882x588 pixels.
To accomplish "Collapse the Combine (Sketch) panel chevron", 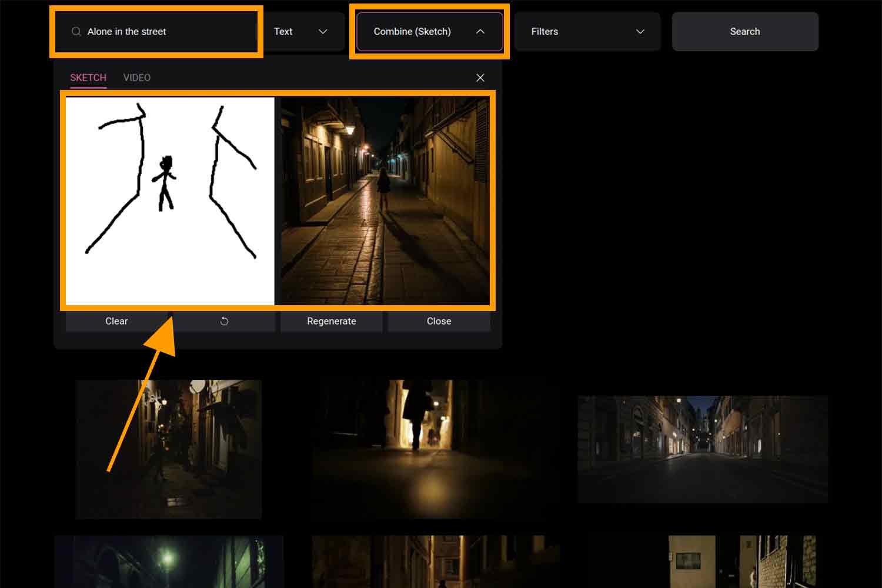I will point(481,32).
